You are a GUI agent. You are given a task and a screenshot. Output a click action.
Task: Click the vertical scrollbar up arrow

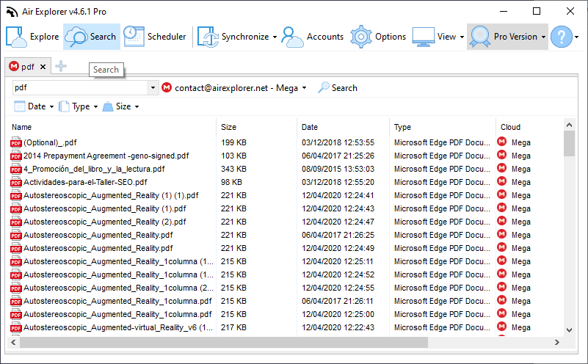pos(569,125)
